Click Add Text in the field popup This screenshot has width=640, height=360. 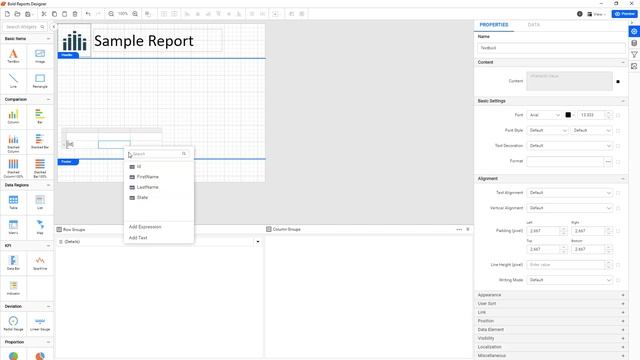tap(138, 238)
